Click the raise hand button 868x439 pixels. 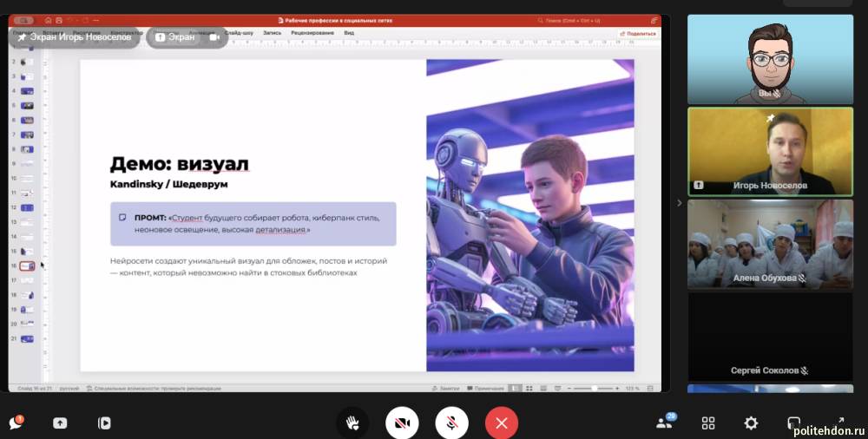coord(352,423)
